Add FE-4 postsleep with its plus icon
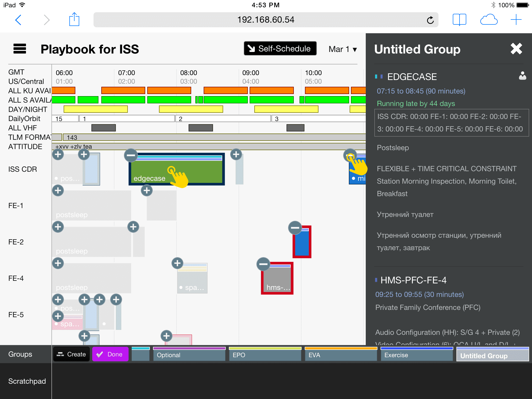This screenshot has height=399, width=532. point(58,263)
